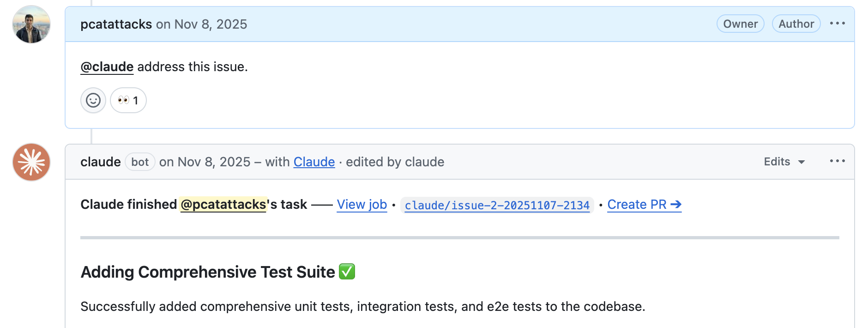Viewport: 868px width, 328px height.
Task: Open the View job link
Action: [362, 204]
